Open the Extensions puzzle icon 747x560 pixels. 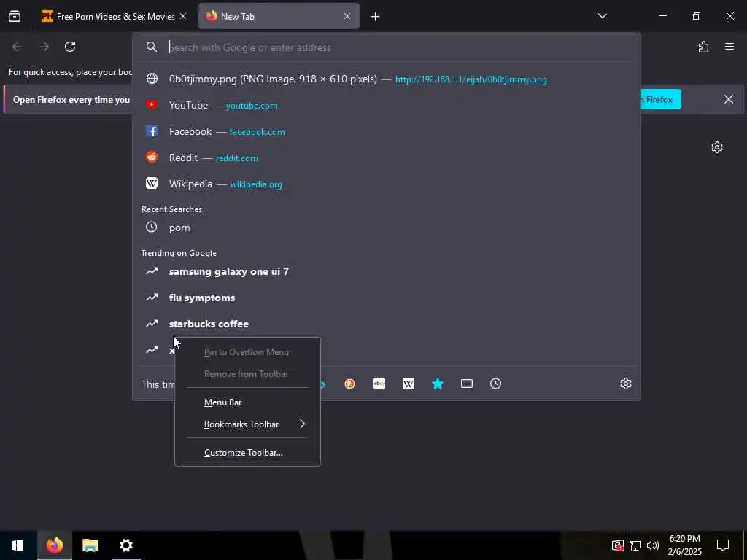(x=703, y=47)
